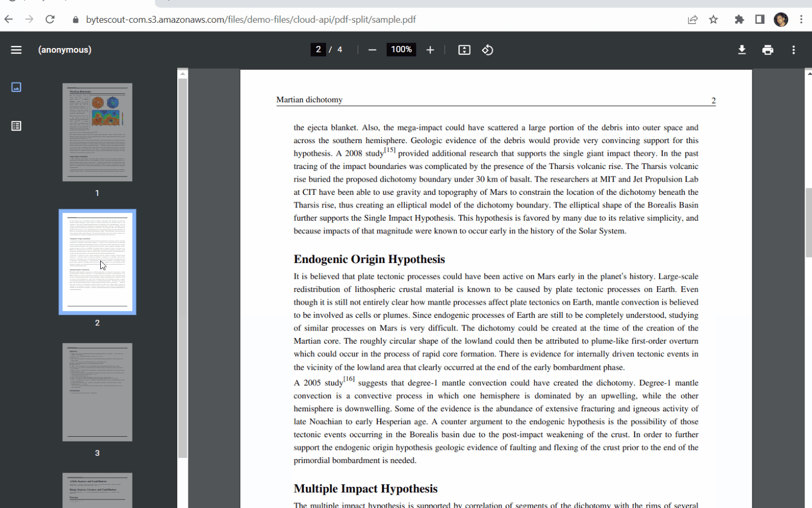
Task: Download the PDF file
Action: click(x=741, y=50)
